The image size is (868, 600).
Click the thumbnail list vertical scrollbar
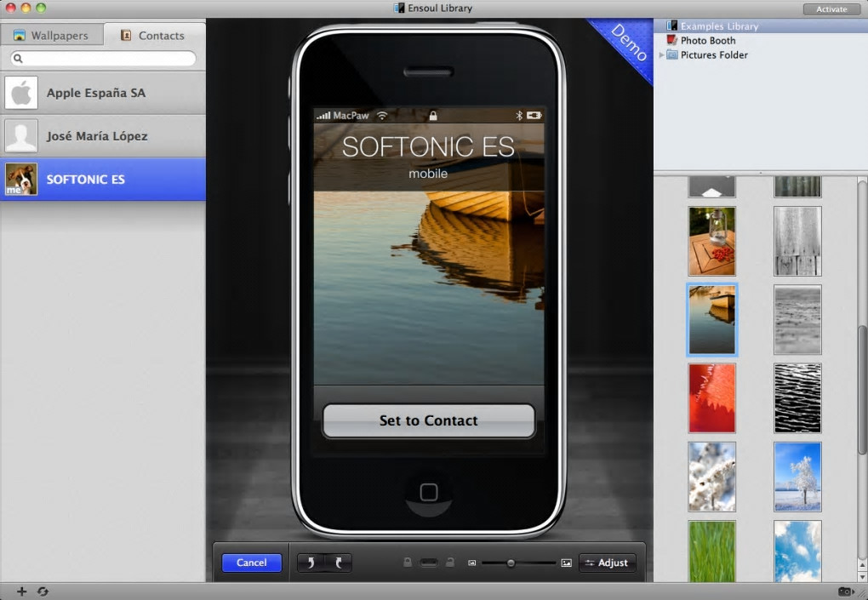(862, 391)
